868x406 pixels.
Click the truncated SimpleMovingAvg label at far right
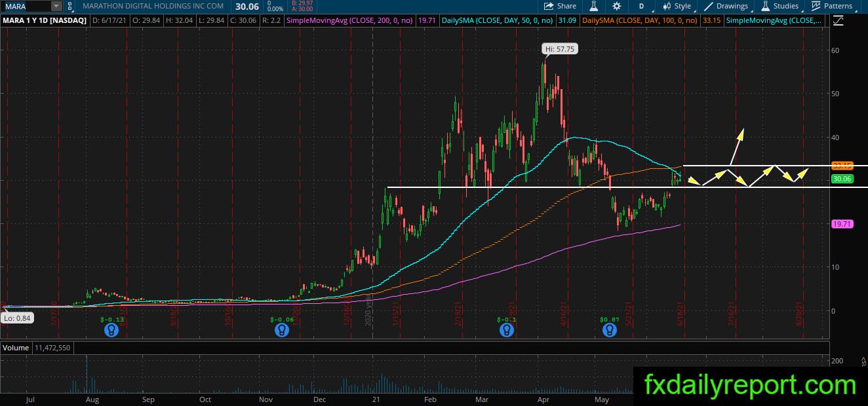(774, 21)
